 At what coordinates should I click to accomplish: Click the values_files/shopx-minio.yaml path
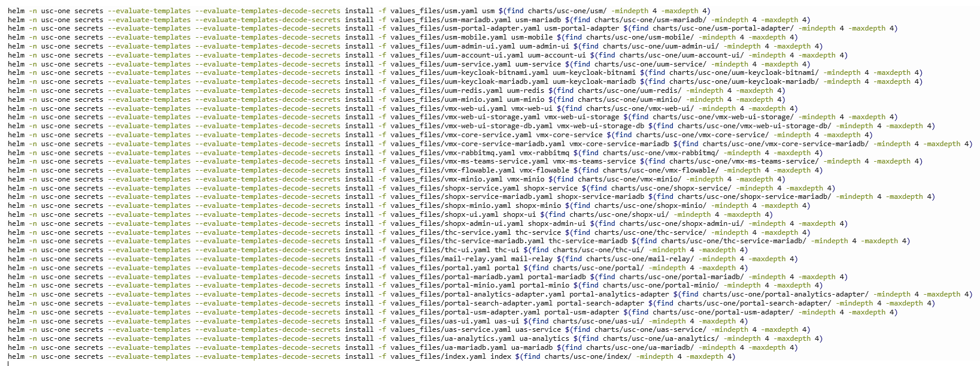(x=451, y=205)
